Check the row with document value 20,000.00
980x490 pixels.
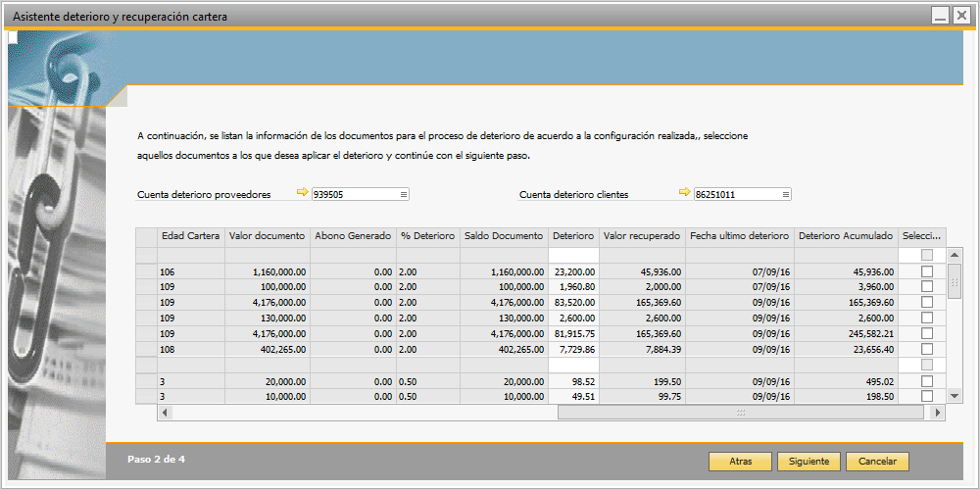point(927,380)
